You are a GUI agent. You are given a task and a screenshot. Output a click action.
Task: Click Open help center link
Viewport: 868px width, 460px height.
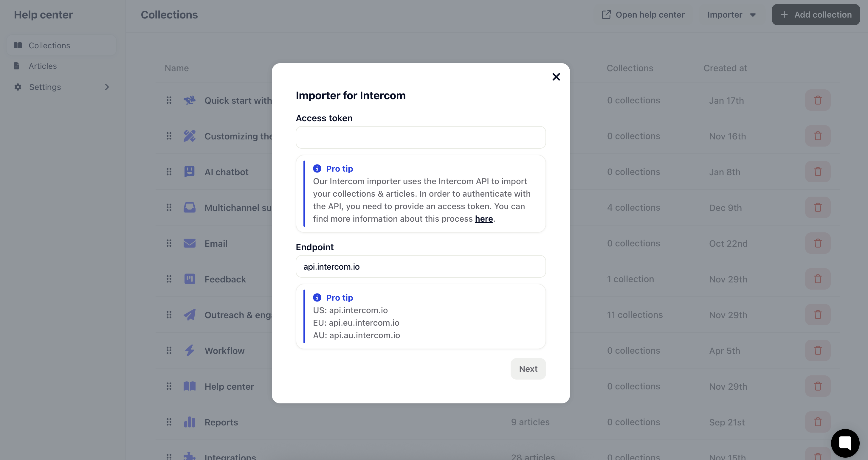click(643, 15)
